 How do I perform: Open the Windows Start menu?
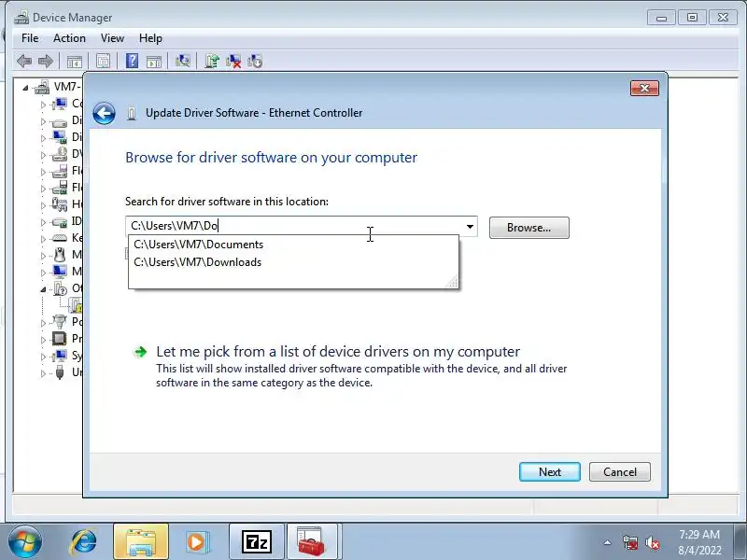[x=25, y=542]
